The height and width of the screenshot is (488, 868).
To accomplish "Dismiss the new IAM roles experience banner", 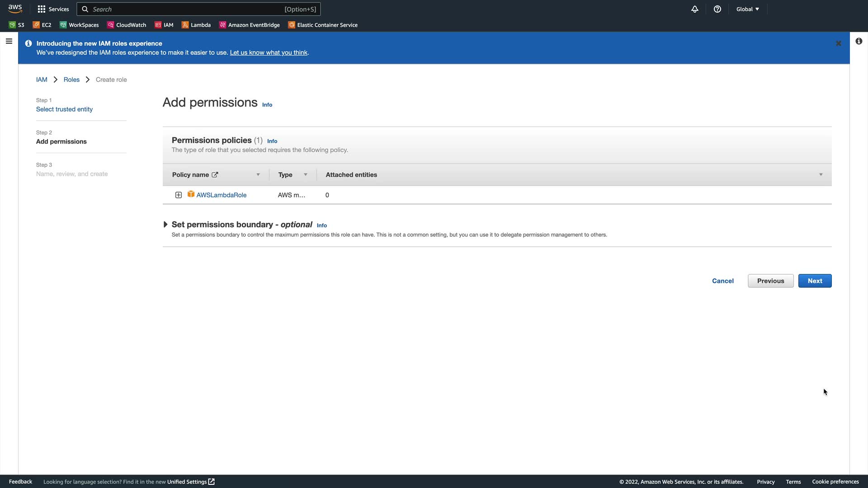I will pyautogui.click(x=839, y=43).
